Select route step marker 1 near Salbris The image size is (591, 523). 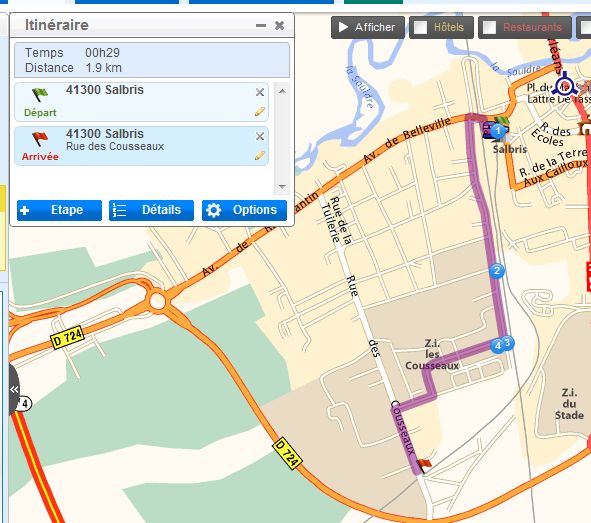(498, 130)
